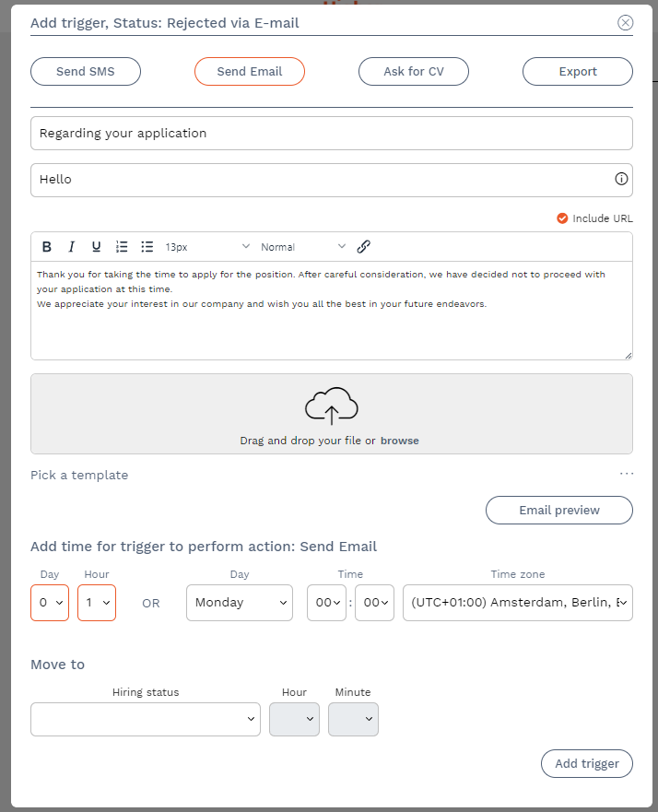Open the three-dots menu beside Pick a template
The width and height of the screenshot is (658, 812).
point(627,474)
